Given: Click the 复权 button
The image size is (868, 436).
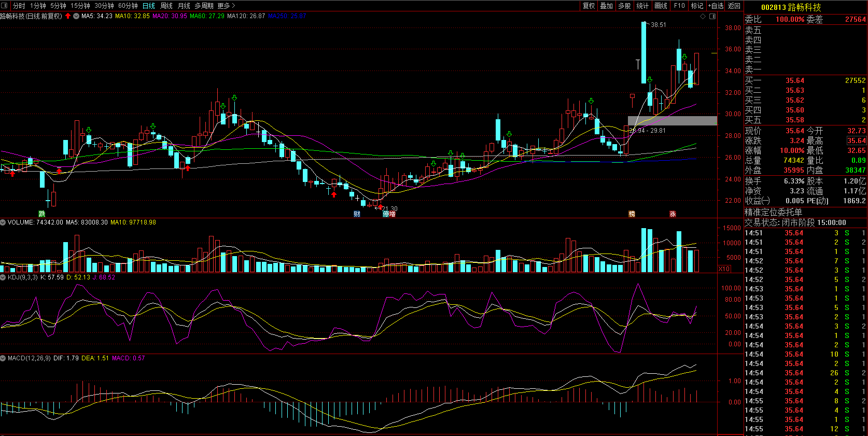Looking at the screenshot, I should click(589, 6).
